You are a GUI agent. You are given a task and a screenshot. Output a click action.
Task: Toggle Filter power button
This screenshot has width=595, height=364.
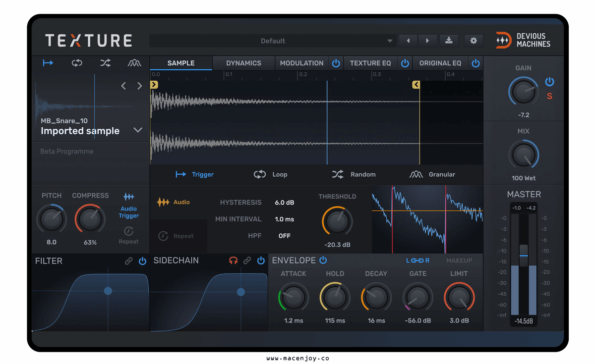(143, 261)
